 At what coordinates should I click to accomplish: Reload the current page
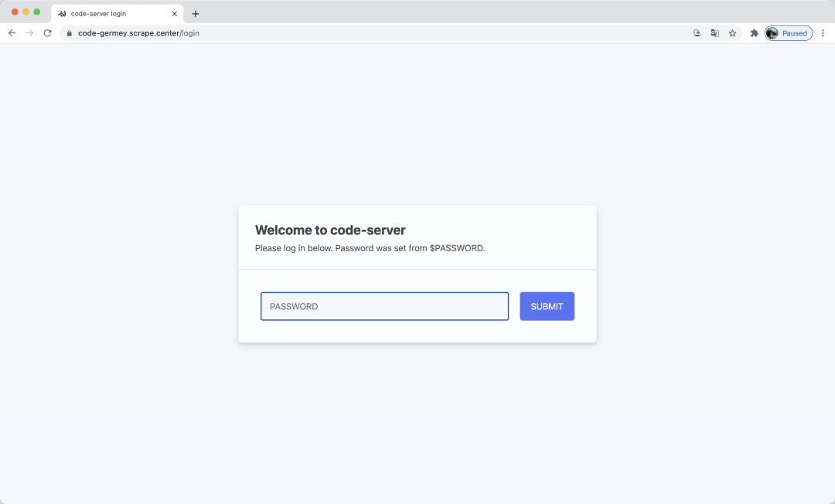[47, 32]
